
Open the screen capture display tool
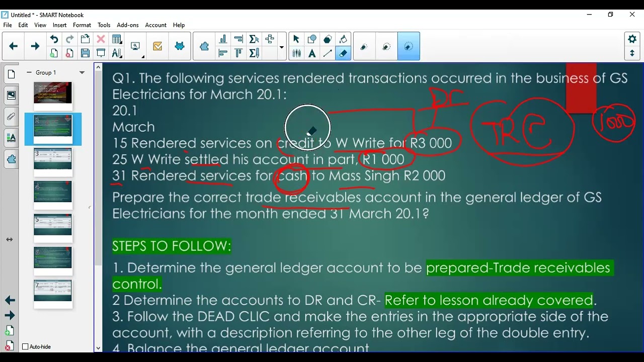[x=135, y=46]
